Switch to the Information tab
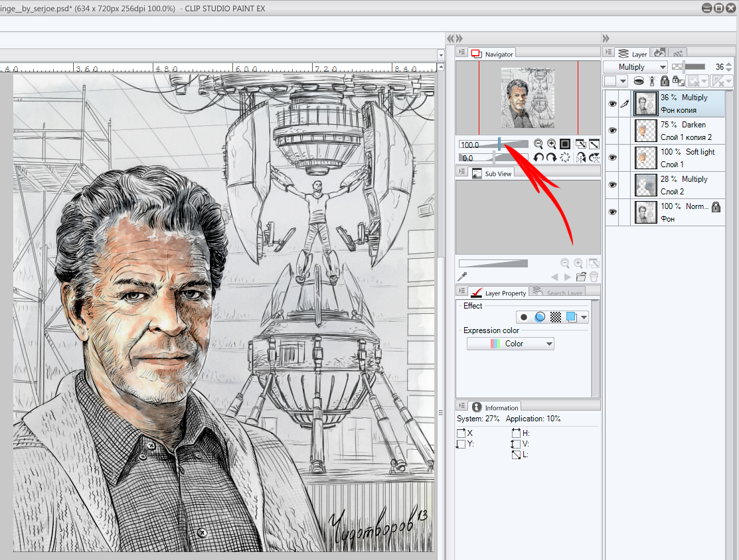 point(495,407)
